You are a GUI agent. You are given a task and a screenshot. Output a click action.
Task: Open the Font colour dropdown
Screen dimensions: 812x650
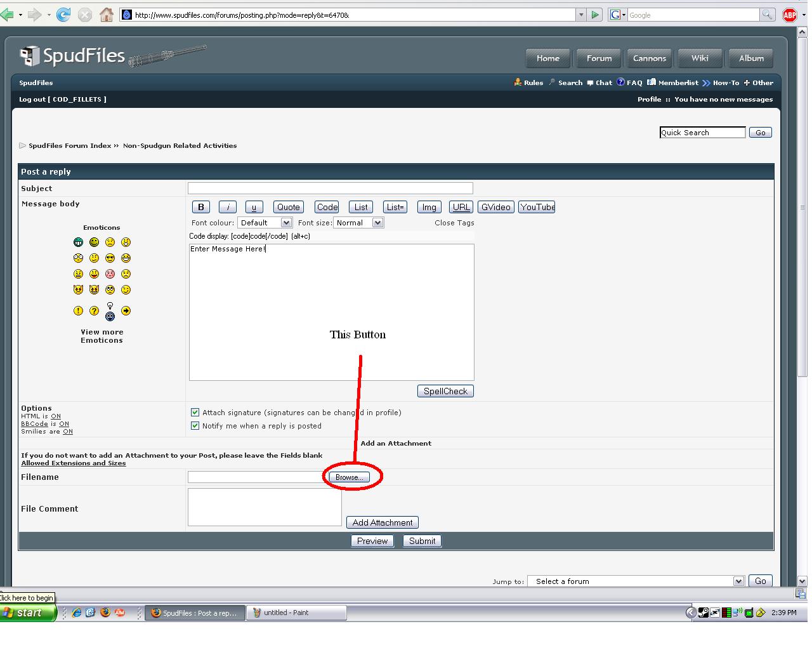click(265, 223)
